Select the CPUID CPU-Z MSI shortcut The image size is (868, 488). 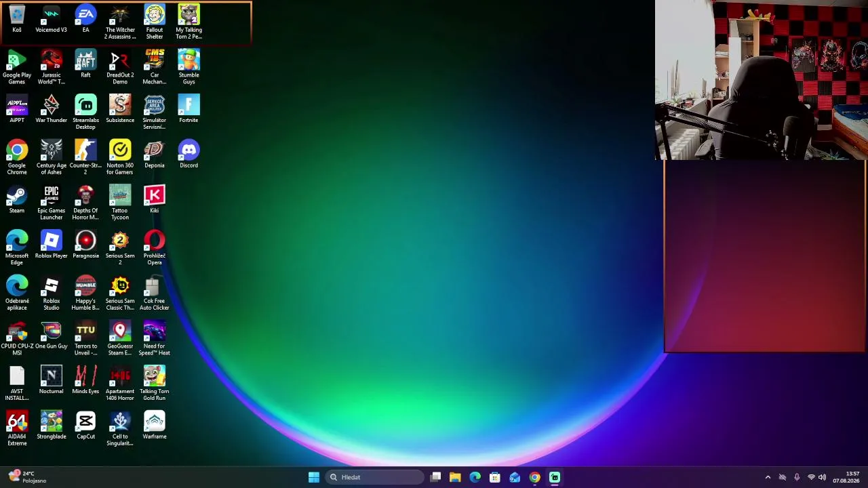coord(17,339)
